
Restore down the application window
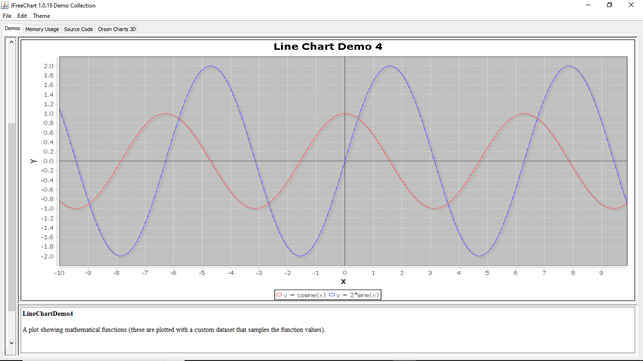[609, 5]
